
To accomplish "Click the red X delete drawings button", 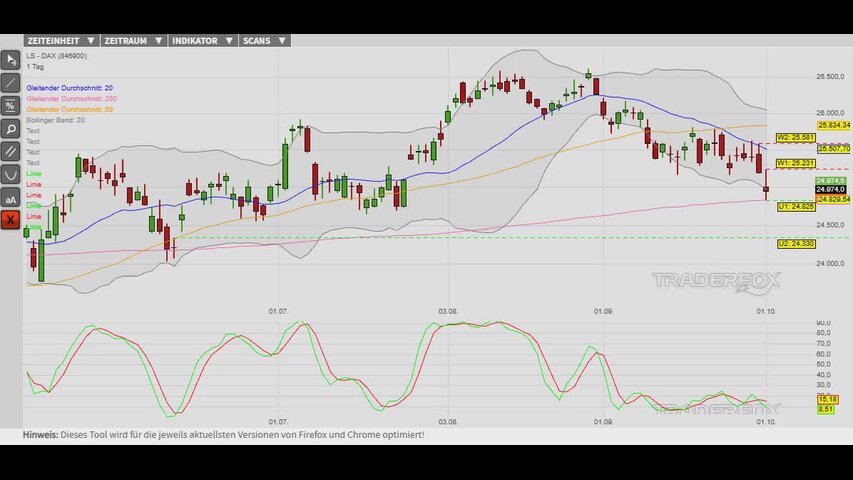I will [x=10, y=220].
